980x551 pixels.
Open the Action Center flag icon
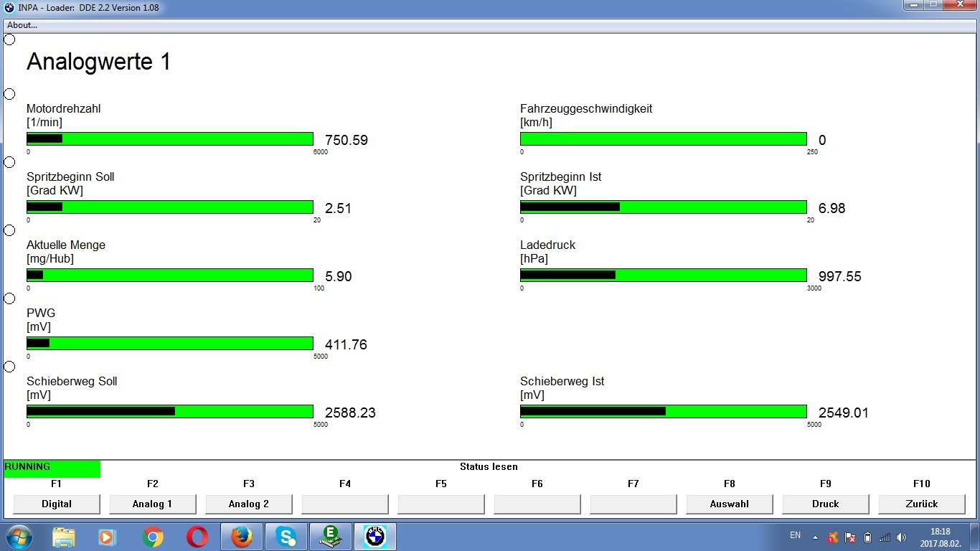point(850,537)
